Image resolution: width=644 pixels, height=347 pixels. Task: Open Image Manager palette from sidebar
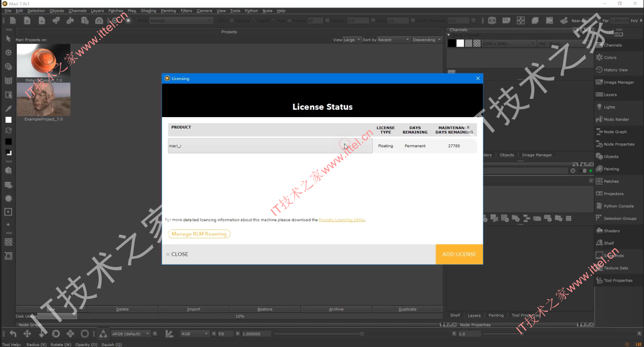(619, 82)
